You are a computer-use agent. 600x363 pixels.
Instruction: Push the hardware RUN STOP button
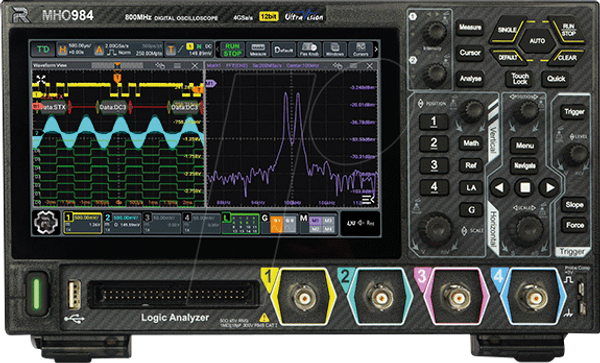568,29
